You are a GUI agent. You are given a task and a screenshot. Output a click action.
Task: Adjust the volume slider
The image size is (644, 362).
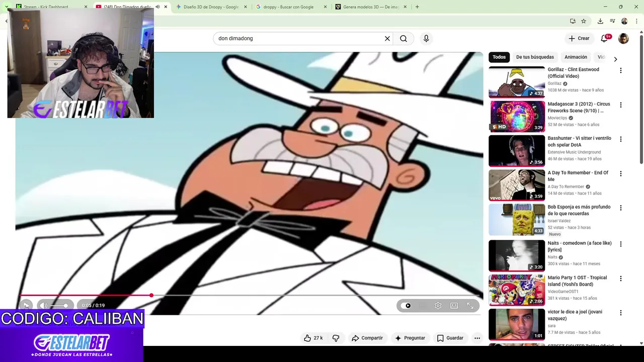click(59, 306)
